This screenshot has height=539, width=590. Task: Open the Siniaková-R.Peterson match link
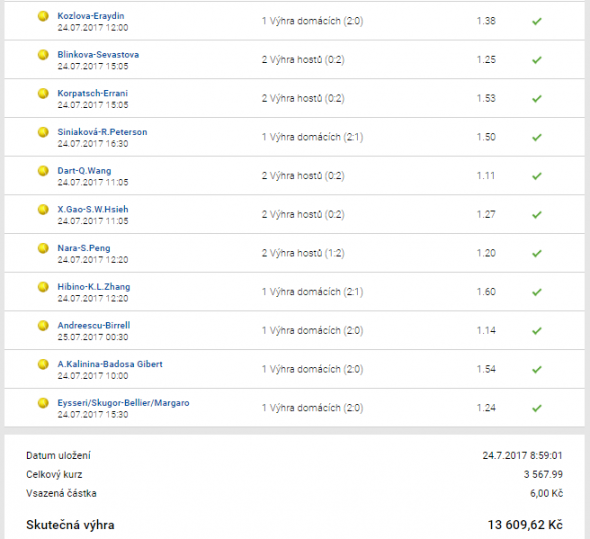[102, 132]
